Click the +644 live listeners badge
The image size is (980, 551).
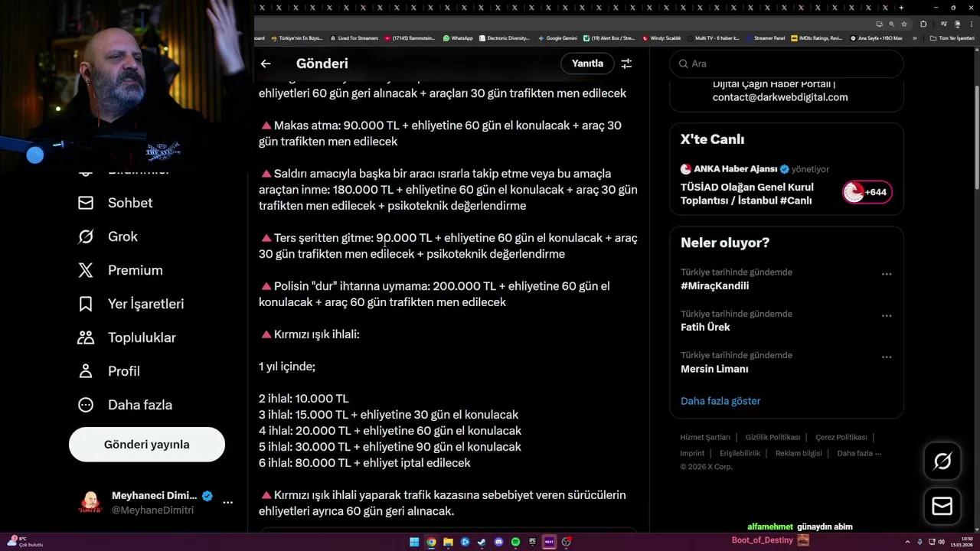coord(867,192)
